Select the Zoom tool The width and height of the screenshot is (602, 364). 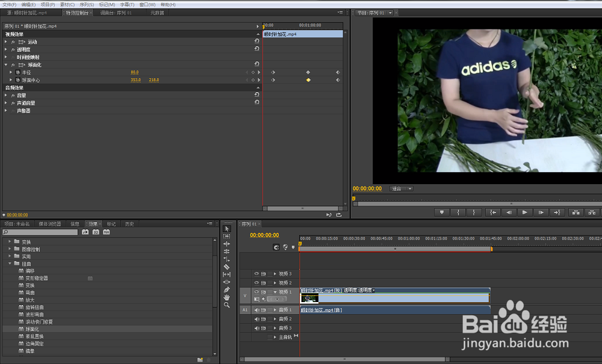[x=226, y=305]
